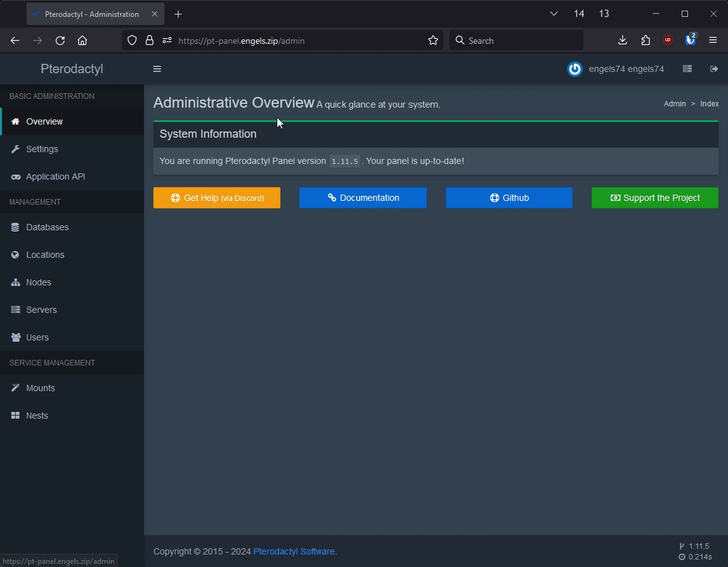Image resolution: width=728 pixels, height=567 pixels.
Task: Click the footer 1.11.5 version text
Action: click(x=699, y=546)
